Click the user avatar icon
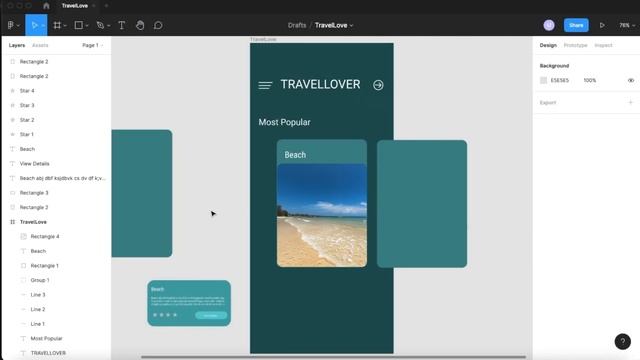The width and height of the screenshot is (640, 360). click(x=549, y=25)
